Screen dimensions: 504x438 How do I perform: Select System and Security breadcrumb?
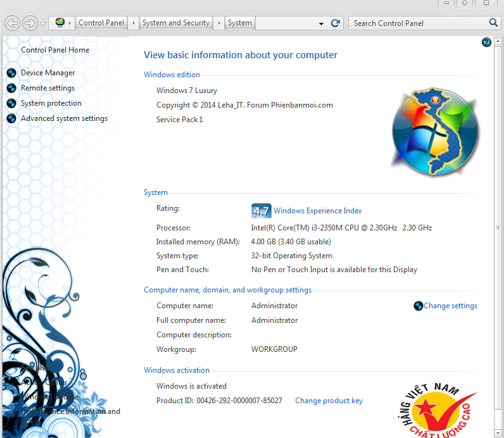pos(176,23)
